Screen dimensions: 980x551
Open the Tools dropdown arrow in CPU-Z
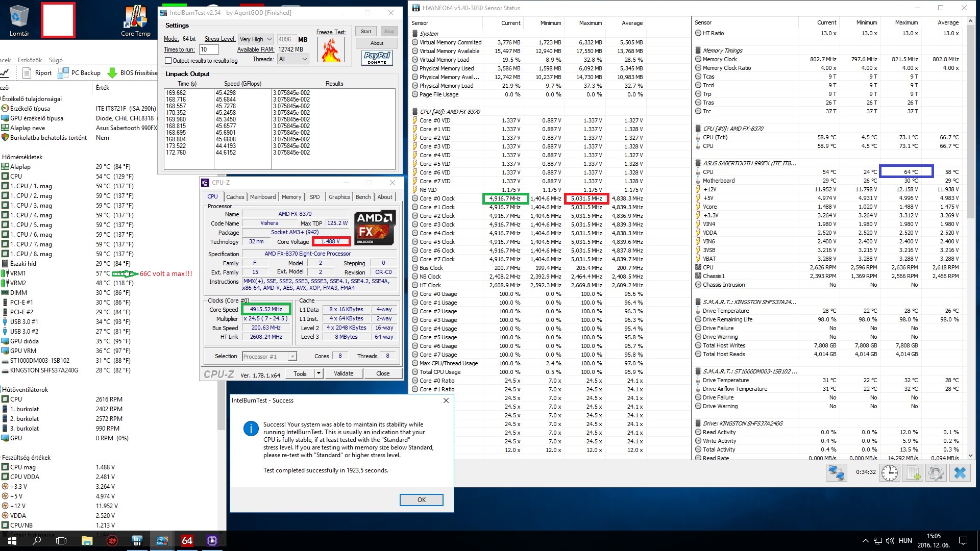[319, 373]
